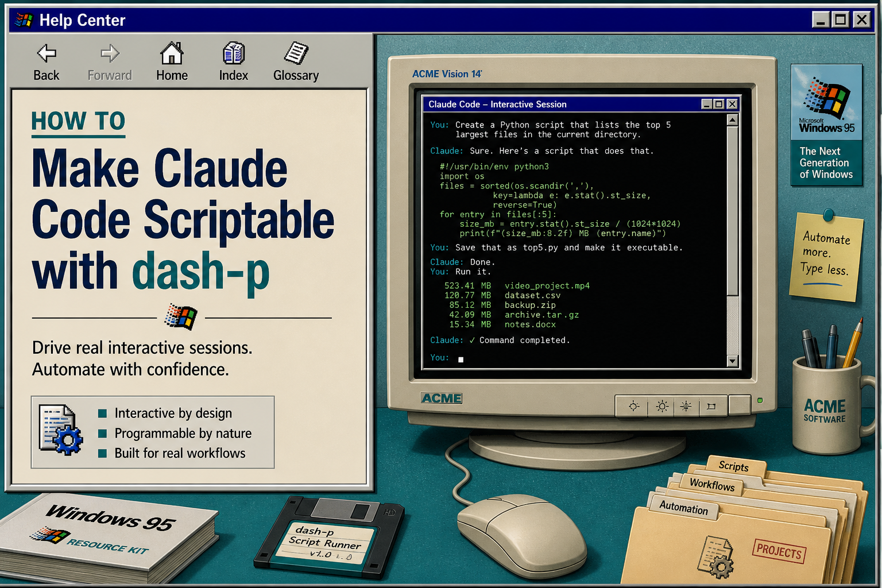This screenshot has width=882, height=588.
Task: Click the pushpin holding the sticky note
Action: (x=828, y=215)
